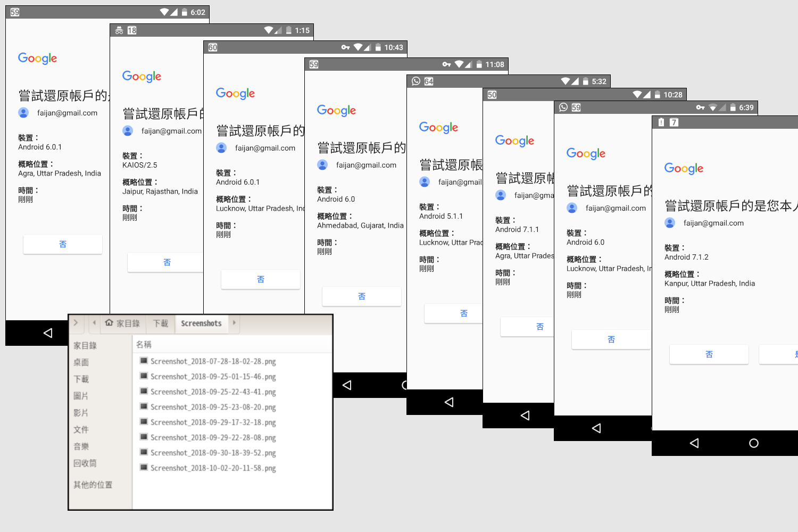Viewport: 798px width, 532px height.
Task: Click the text Kanpur, Uttar Pradesh, India
Action: point(710,284)
